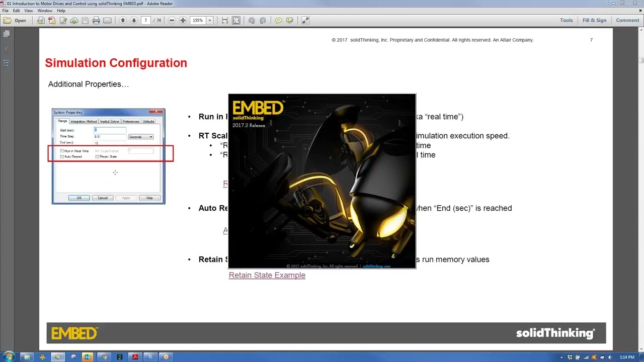Click the Simulation Configuration heading text

116,63
